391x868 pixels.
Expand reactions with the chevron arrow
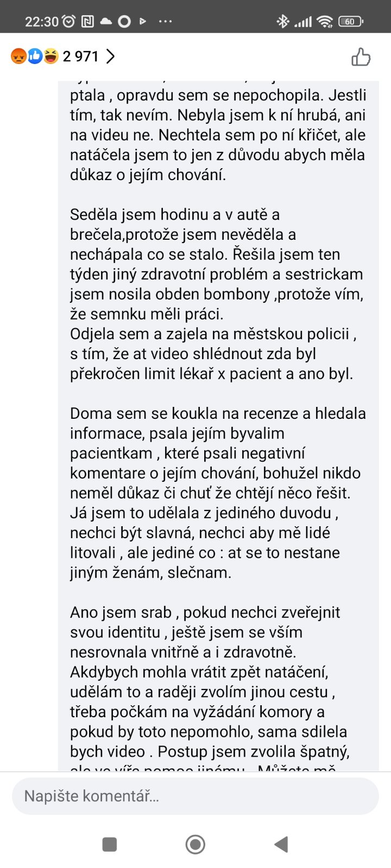click(110, 56)
